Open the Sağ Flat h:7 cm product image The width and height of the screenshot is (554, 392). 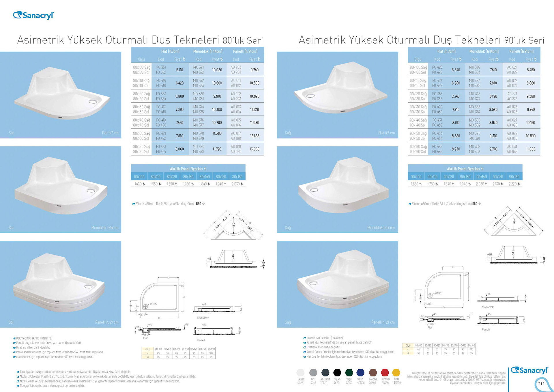337,95
